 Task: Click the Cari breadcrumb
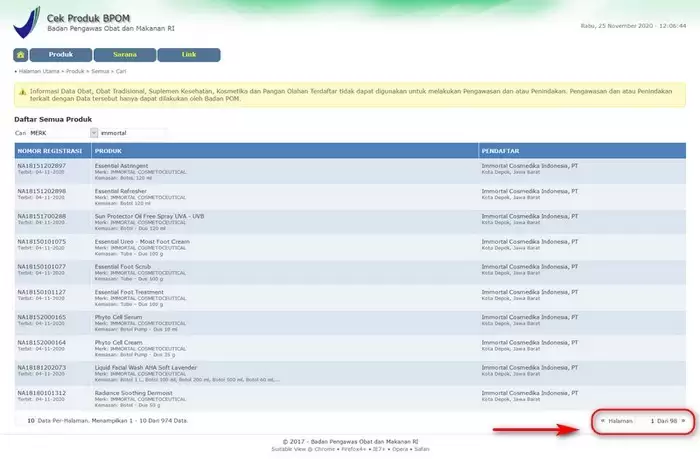pos(121,71)
